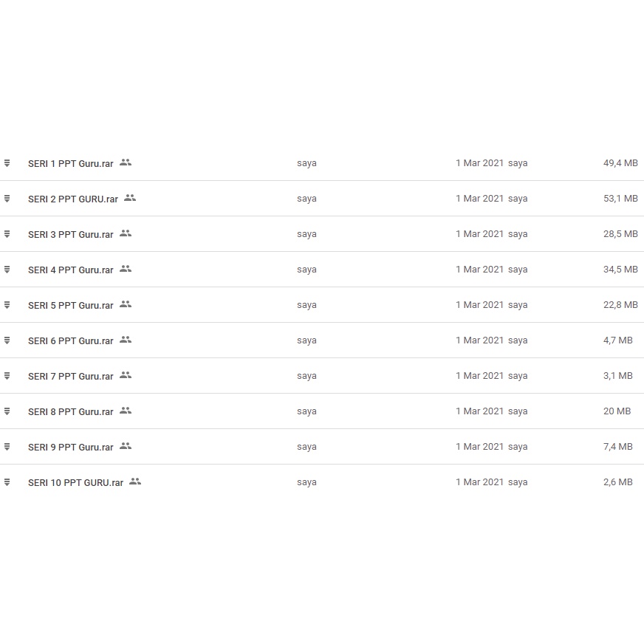Click the 7,4 MB file size for SERI 9
Viewport: 644px width, 644px height.
point(618,447)
